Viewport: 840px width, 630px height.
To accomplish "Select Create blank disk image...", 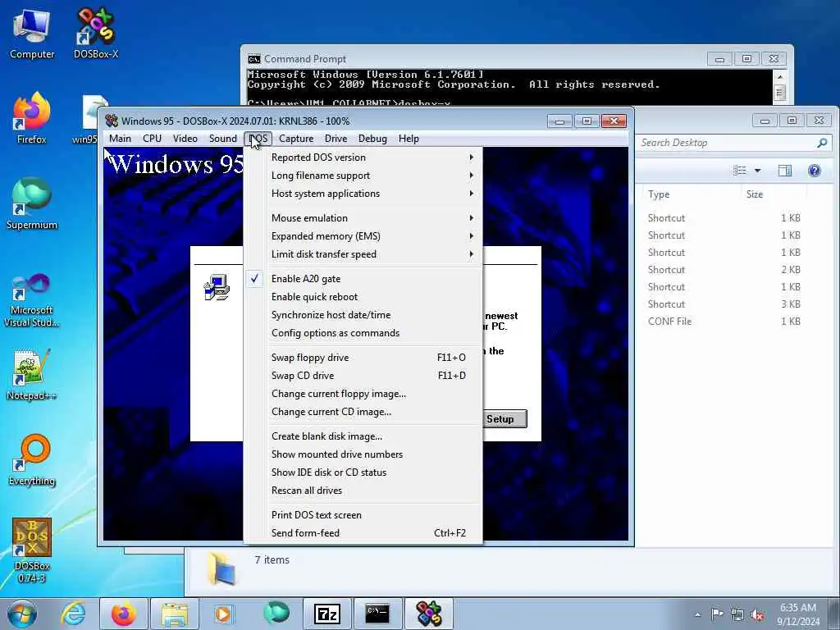I will tap(363, 436).
